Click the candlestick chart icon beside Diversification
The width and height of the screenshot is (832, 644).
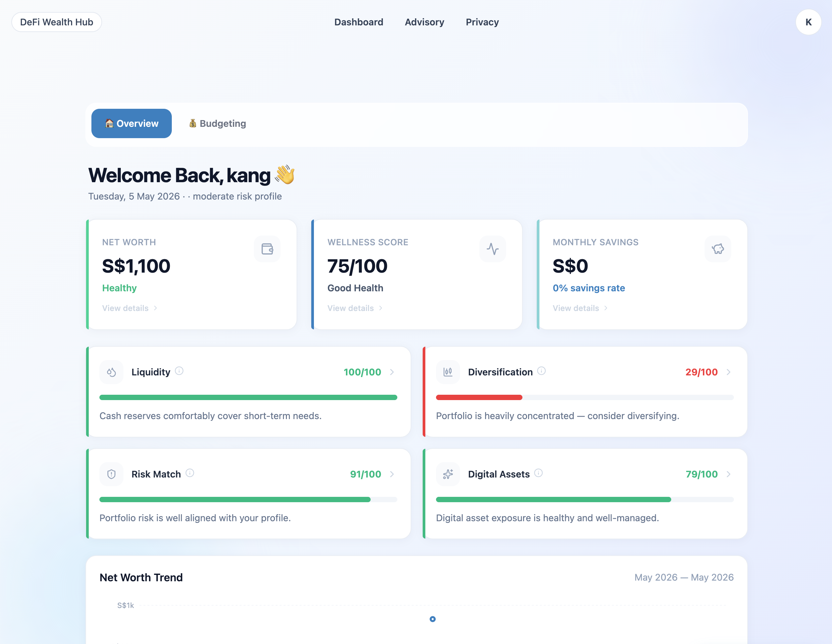tap(448, 372)
